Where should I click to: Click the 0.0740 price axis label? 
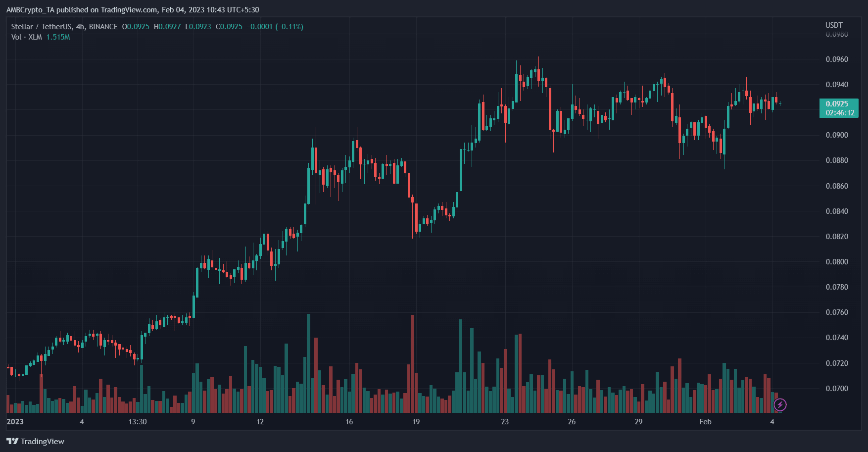click(837, 338)
